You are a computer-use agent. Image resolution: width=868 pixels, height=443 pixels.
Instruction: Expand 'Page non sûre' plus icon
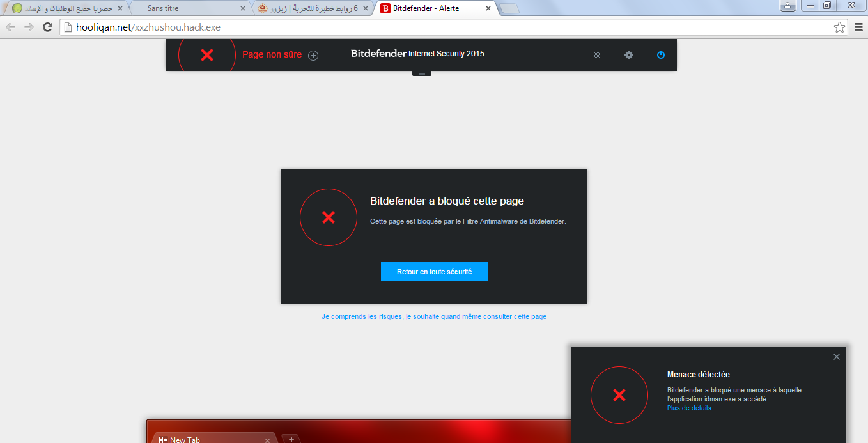tap(313, 55)
